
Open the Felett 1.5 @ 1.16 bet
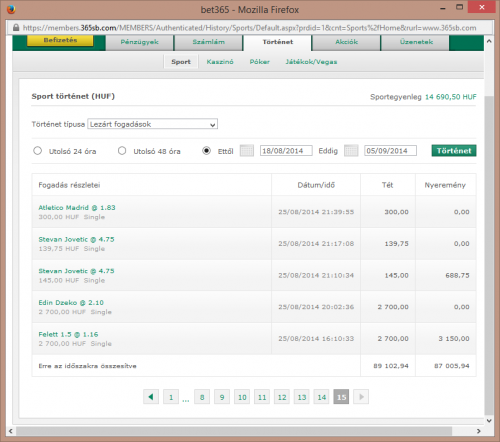pos(68,334)
